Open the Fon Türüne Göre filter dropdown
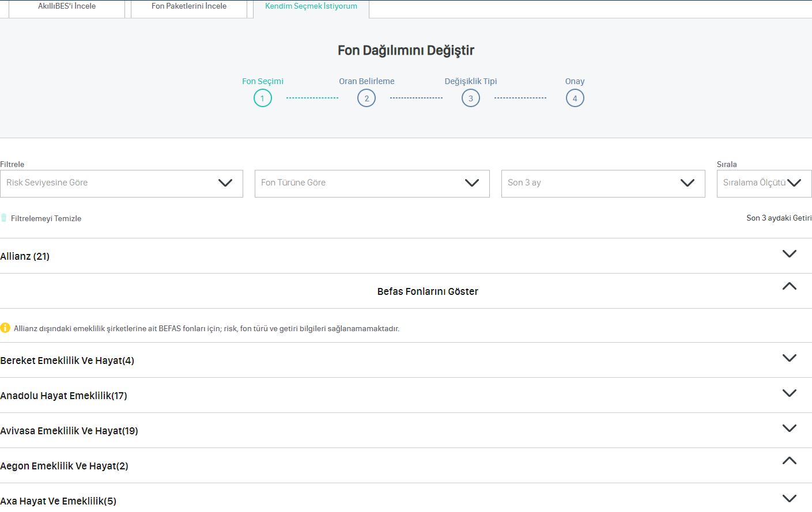Image resolution: width=812 pixels, height=512 pixels. (x=372, y=184)
